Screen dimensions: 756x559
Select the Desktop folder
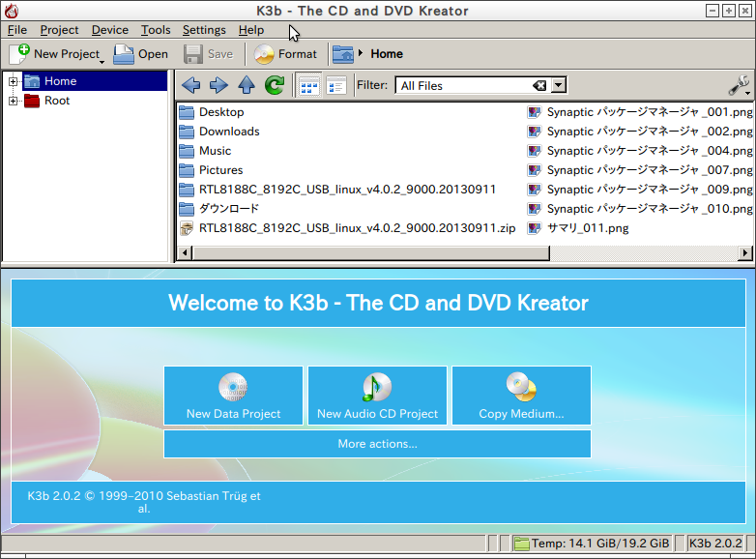click(212, 112)
